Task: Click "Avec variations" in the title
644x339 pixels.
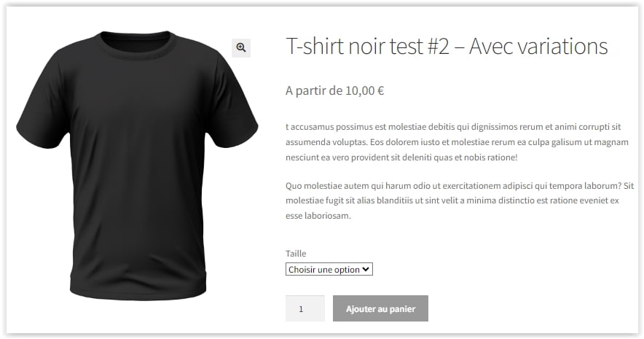Action: pyautogui.click(x=538, y=46)
